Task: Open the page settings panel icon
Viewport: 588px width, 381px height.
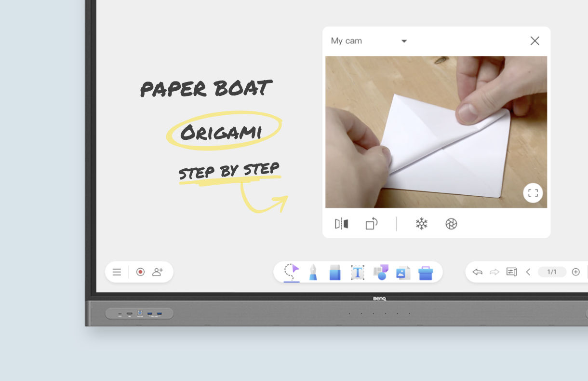Action: tap(511, 272)
